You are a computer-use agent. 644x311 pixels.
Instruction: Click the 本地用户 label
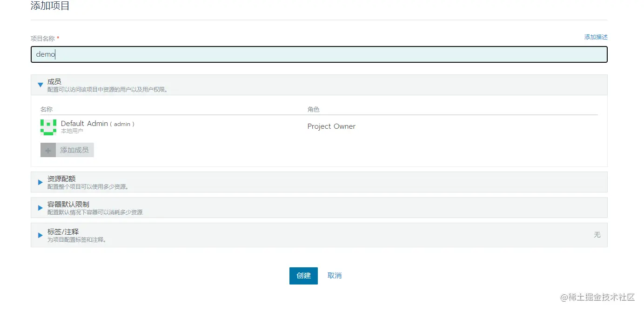[72, 131]
